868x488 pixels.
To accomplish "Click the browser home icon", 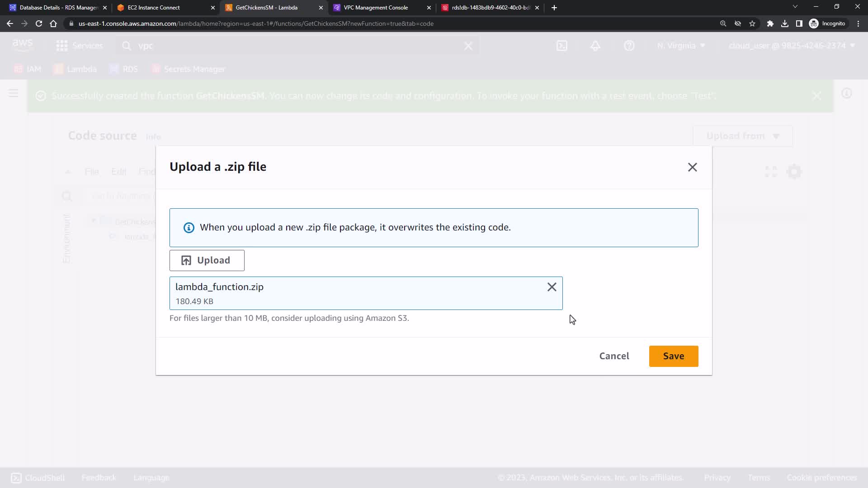I will [53, 23].
